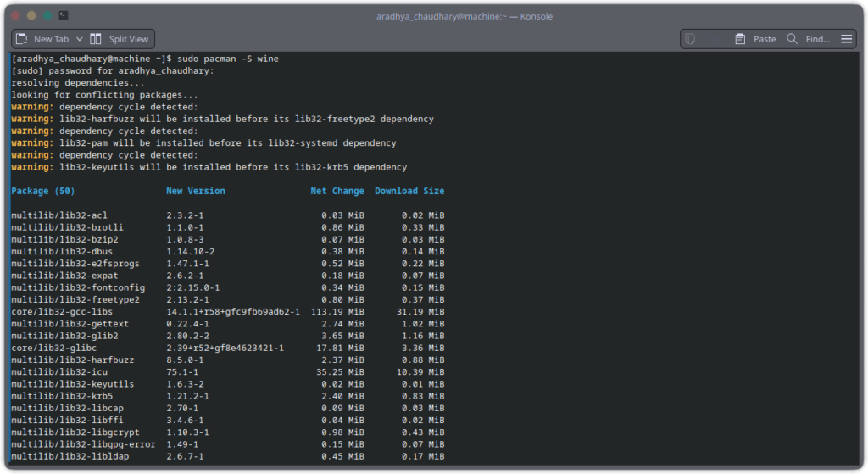Viewport: 868px width, 474px height.
Task: Click multilib/lib32-e2fsprogs package name
Action: pyautogui.click(x=75, y=264)
